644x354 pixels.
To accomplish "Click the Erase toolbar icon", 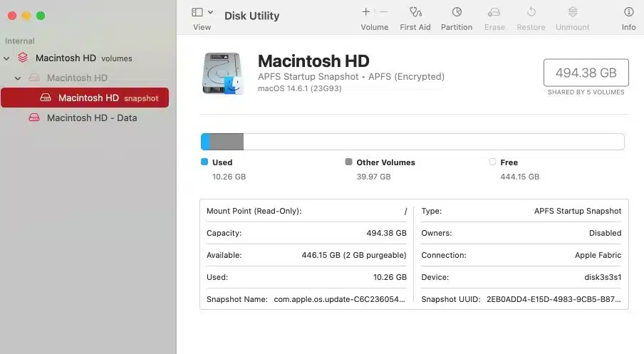I will click(x=494, y=12).
